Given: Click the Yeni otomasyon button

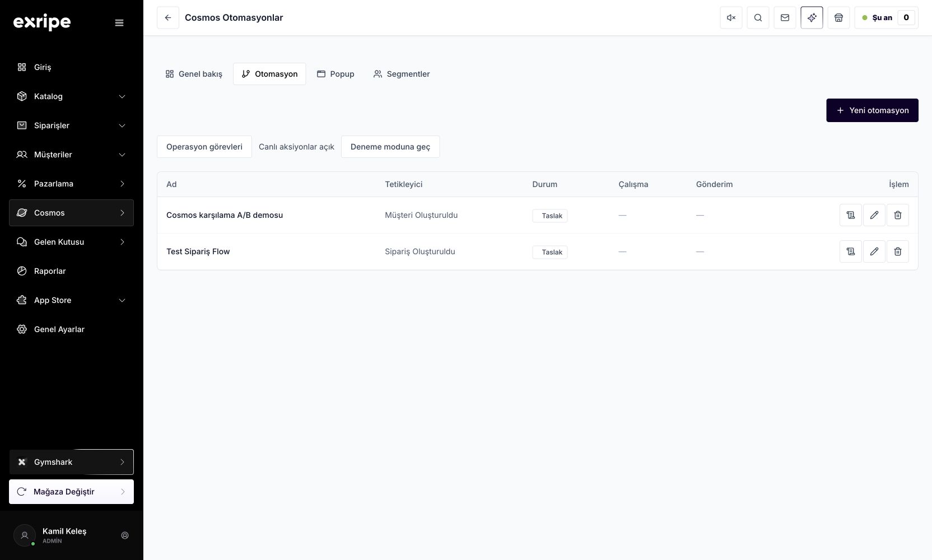Looking at the screenshot, I should point(872,110).
